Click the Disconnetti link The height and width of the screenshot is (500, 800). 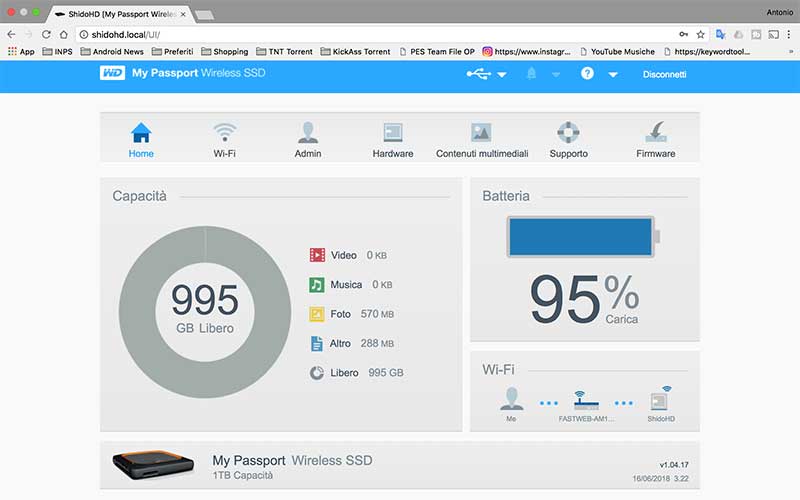pos(664,74)
